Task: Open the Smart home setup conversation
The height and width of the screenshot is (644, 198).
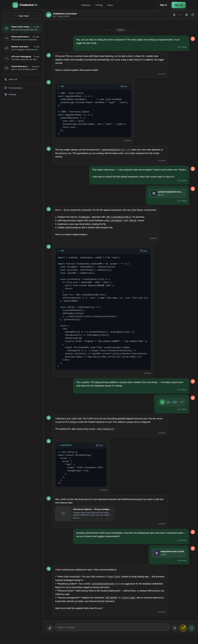Action: tap(22, 28)
